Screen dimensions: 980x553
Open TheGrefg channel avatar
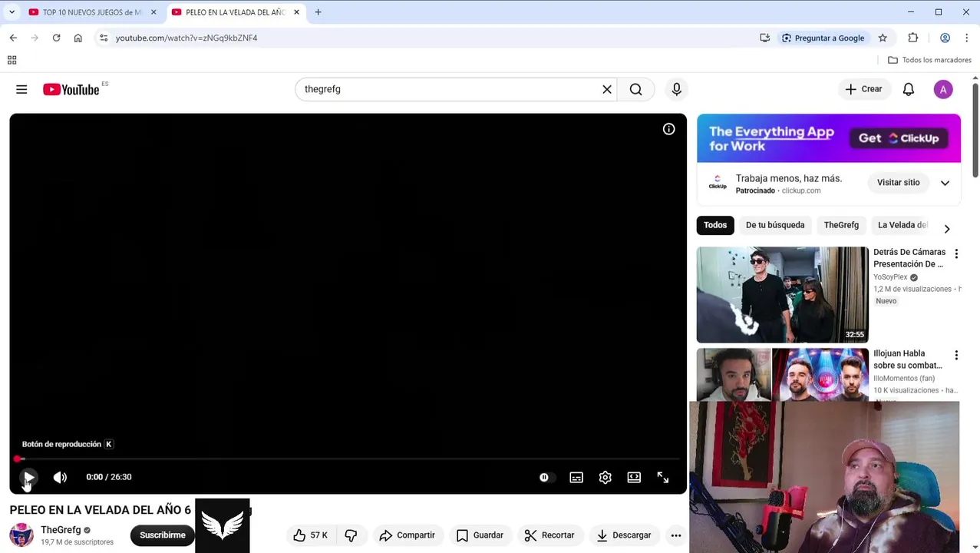click(x=21, y=535)
